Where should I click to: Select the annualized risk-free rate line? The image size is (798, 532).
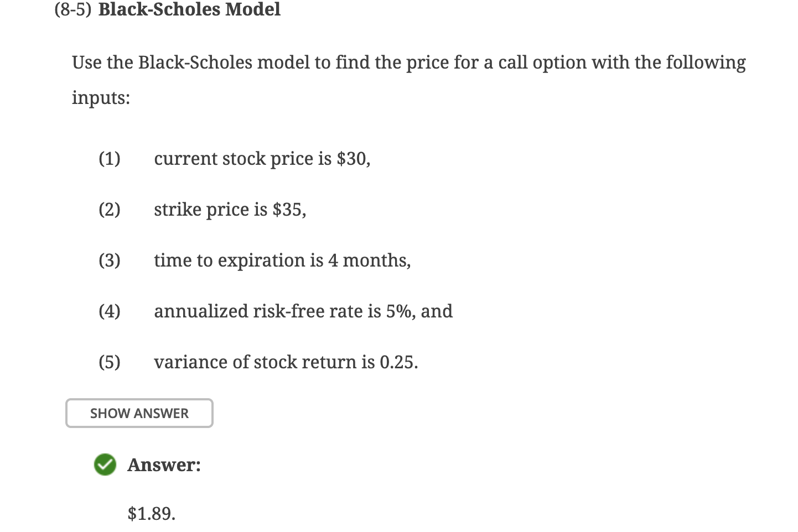point(303,311)
